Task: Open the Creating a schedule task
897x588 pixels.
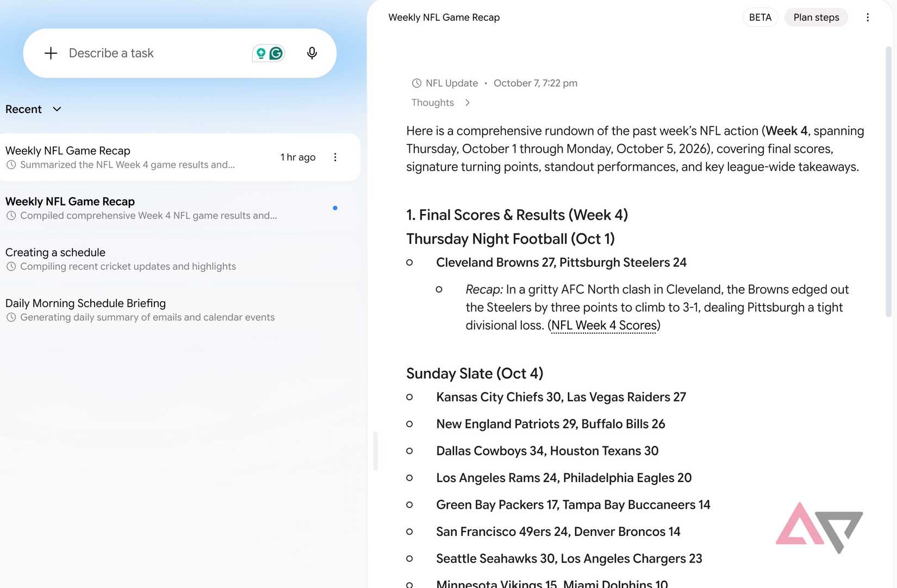Action: pyautogui.click(x=179, y=259)
